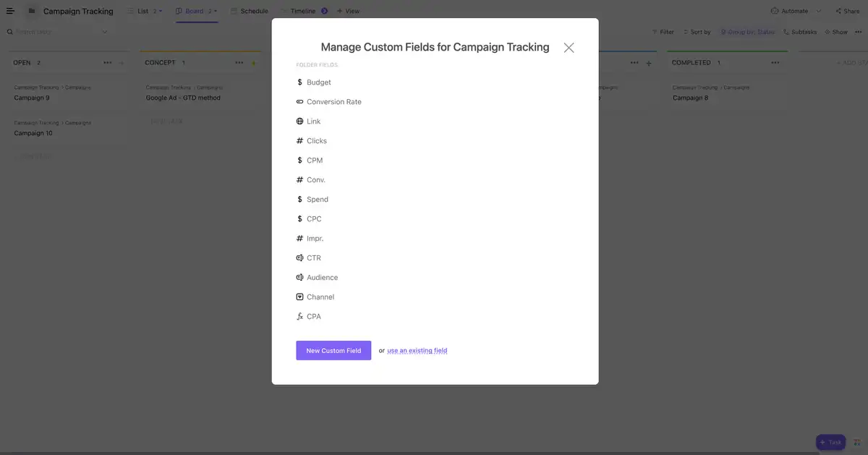
Task: Open the Filter options
Action: coord(663,32)
